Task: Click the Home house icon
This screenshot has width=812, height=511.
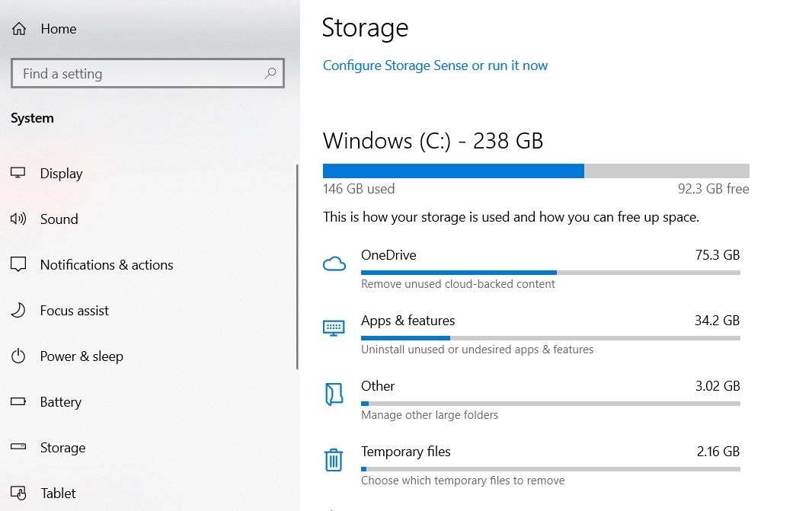Action: 18,28
